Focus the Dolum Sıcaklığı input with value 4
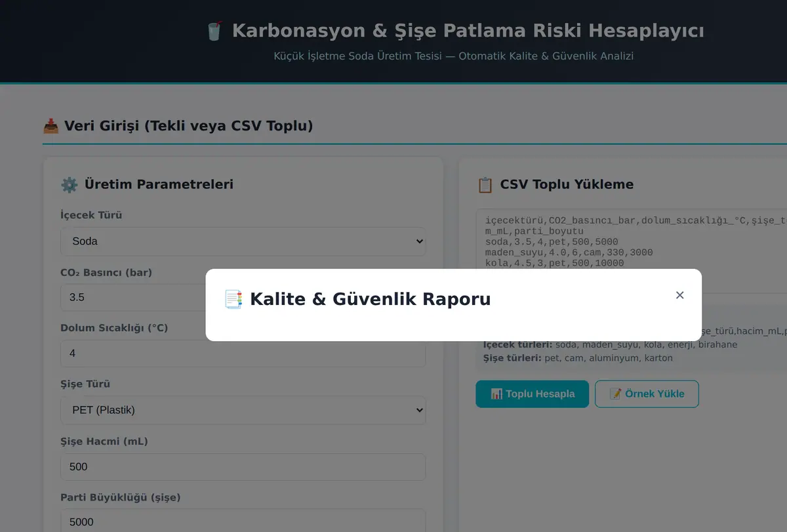Viewport: 787px width, 532px height. pyautogui.click(x=243, y=354)
